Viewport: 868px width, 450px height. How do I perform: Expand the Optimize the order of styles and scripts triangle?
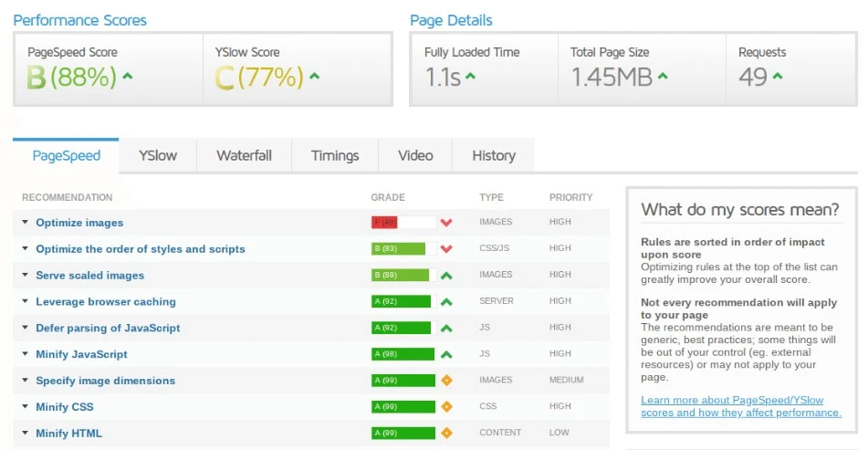(x=25, y=248)
